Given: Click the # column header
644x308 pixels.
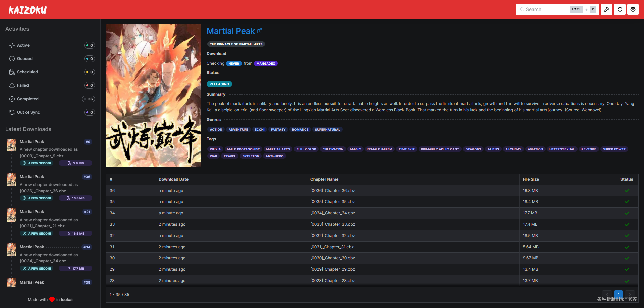Looking at the screenshot, I should point(130,179).
